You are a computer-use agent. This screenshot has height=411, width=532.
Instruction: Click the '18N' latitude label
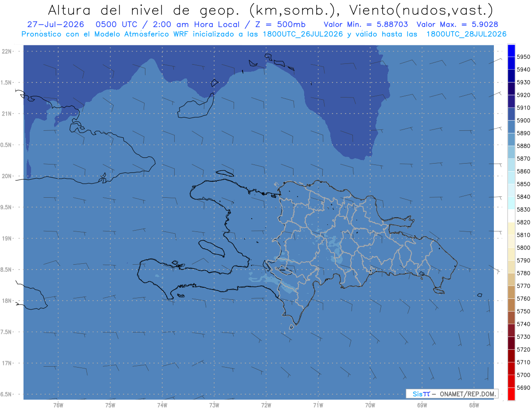point(7,301)
